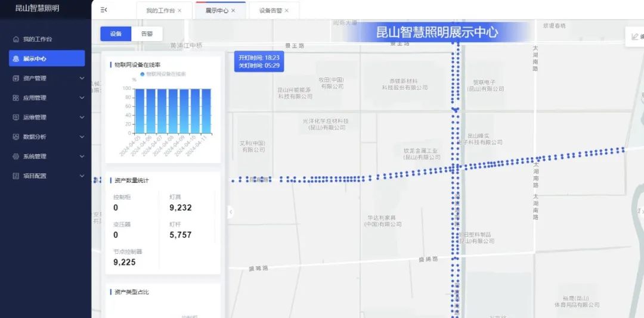This screenshot has width=644, height=318.
Task: Collapse the sidebar using the menu fold icon
Action: tap(104, 10)
